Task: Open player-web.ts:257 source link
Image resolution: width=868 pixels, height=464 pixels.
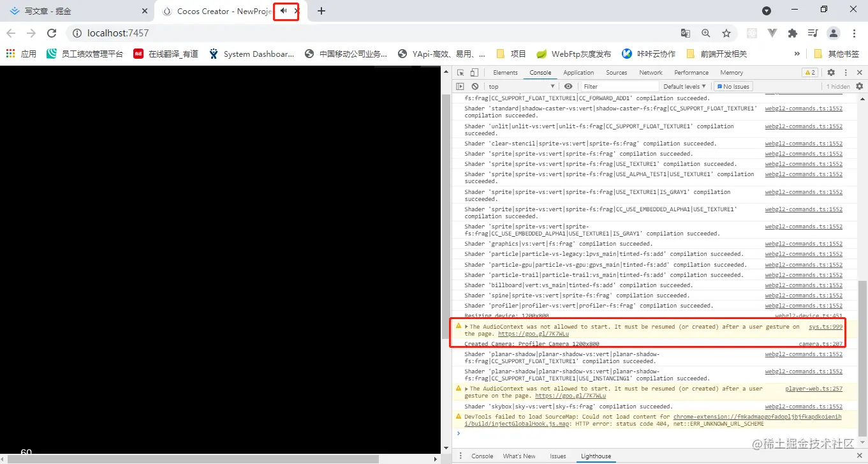Action: click(x=814, y=389)
